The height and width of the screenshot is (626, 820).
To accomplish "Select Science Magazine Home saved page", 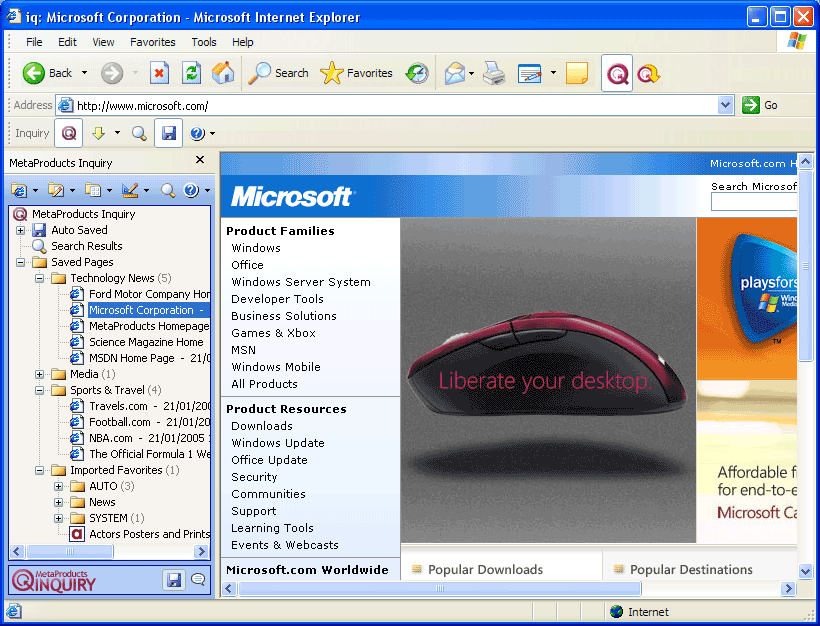I will coord(146,342).
